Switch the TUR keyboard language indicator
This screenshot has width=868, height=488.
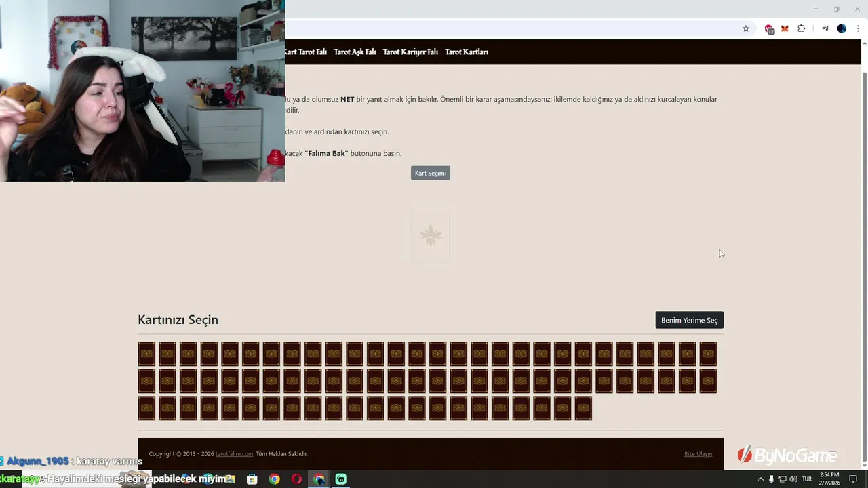(807, 479)
